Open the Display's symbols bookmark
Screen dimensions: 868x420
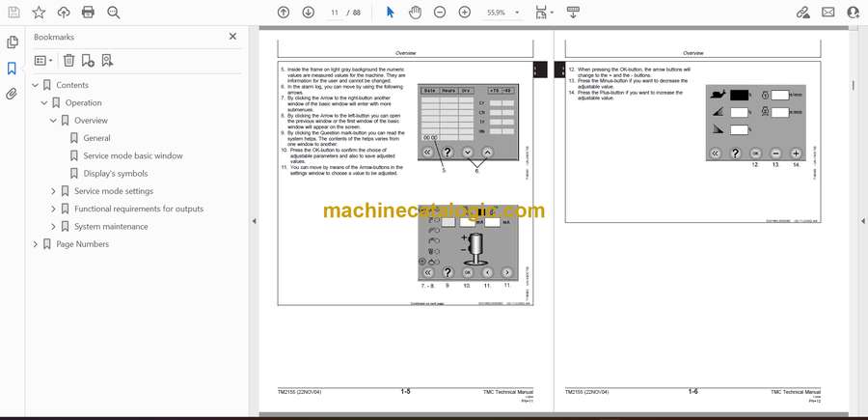116,174
